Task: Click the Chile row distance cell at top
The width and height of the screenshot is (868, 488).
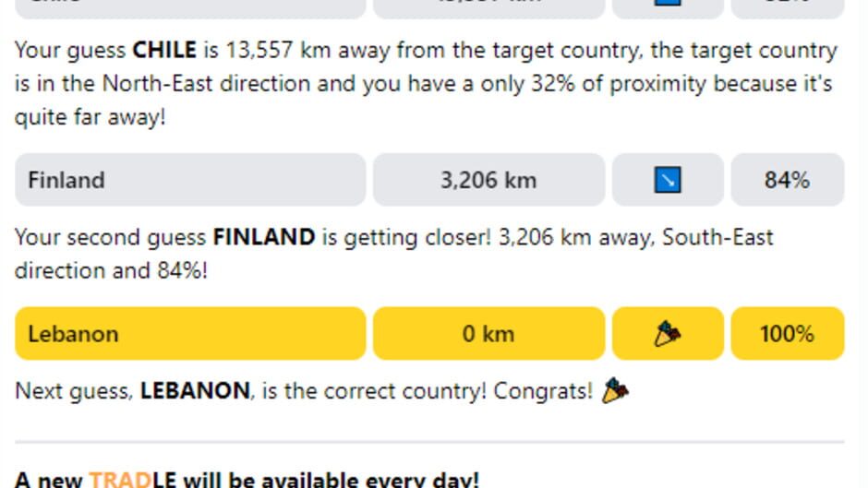Action: click(488, 7)
